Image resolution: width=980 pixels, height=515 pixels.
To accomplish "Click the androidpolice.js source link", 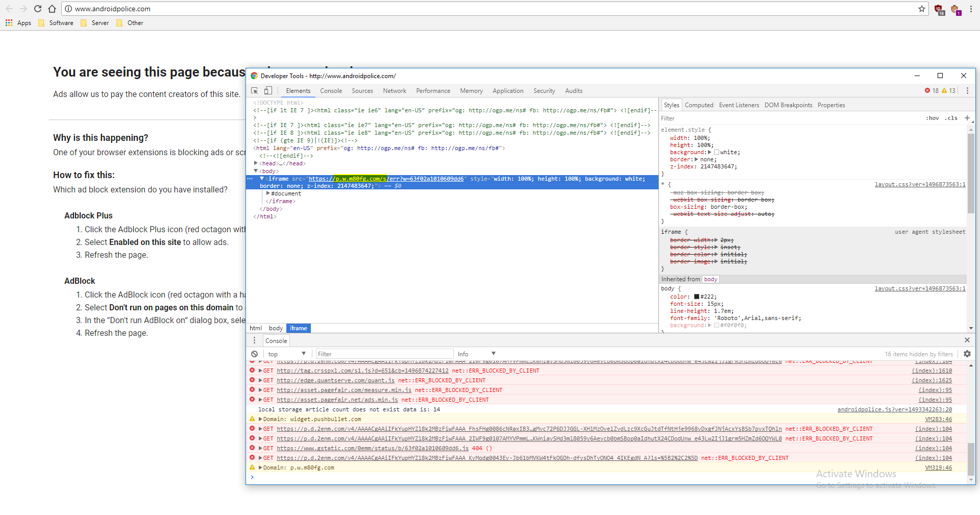I will pyautogui.click(x=894, y=409).
